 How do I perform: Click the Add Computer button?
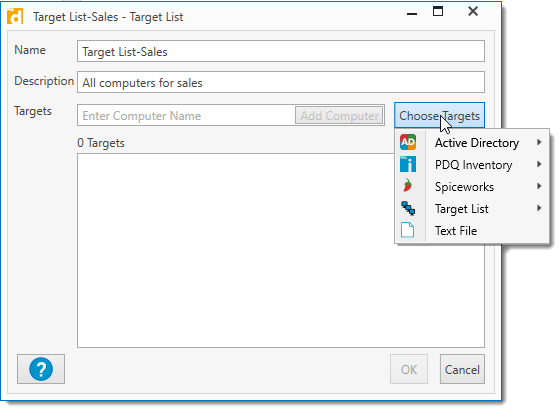point(339,115)
